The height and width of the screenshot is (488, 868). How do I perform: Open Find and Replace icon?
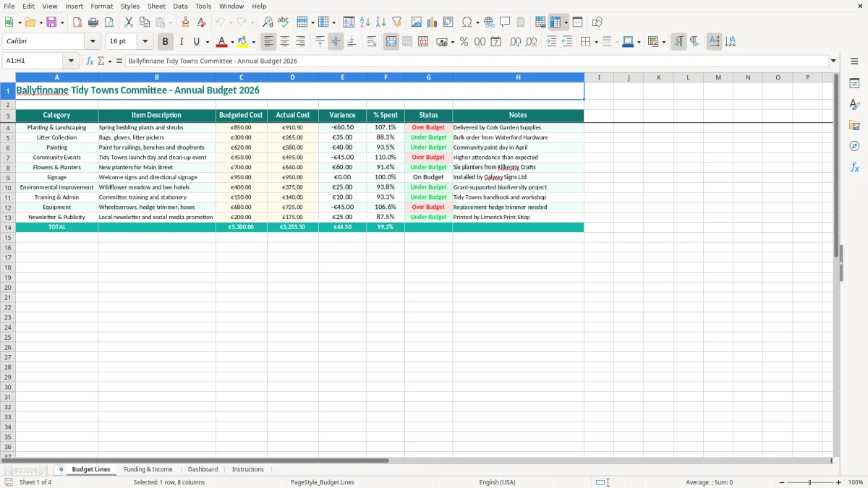(x=268, y=22)
